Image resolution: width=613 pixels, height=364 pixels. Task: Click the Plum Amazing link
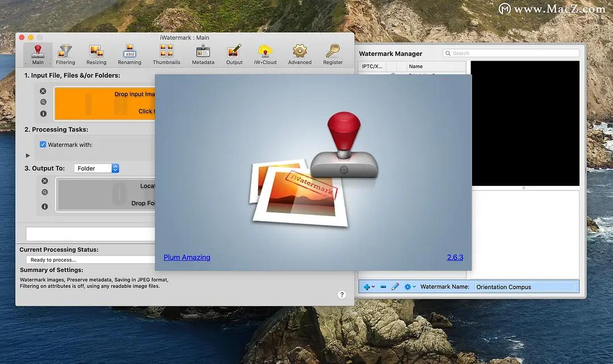(x=187, y=257)
